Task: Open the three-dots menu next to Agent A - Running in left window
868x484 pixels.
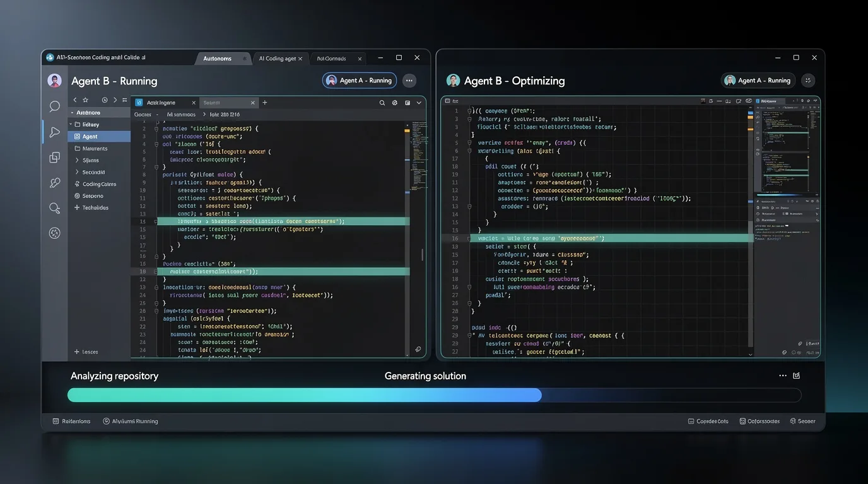Action: tap(409, 80)
